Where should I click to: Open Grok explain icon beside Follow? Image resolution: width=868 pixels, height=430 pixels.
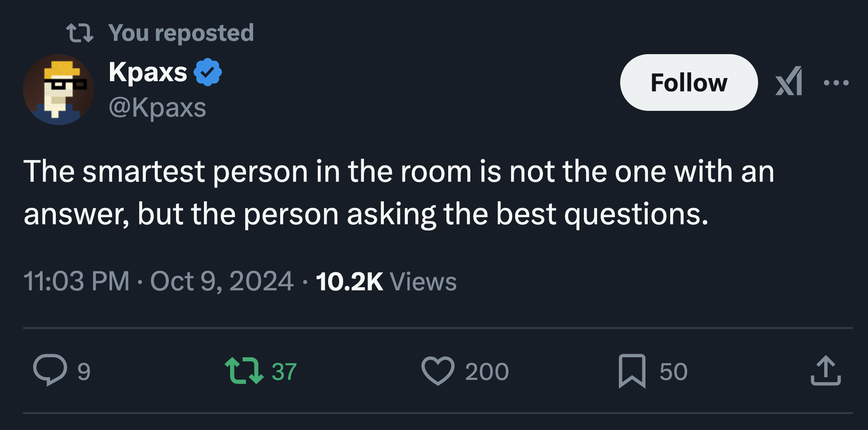789,82
